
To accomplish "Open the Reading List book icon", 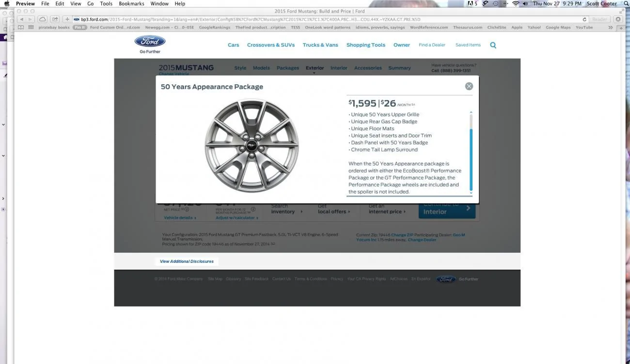I will [x=21, y=28].
